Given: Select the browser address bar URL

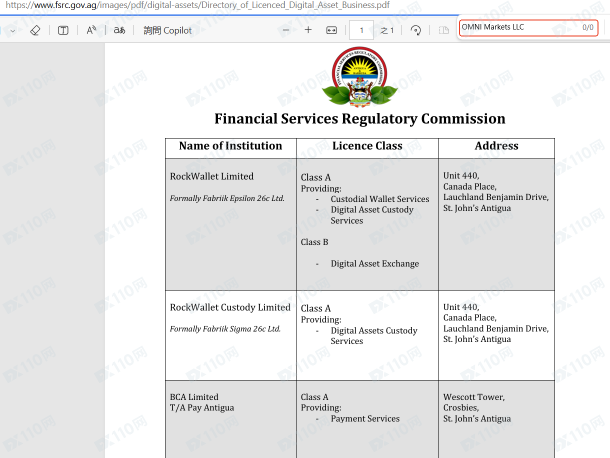Looking at the screenshot, I should (198, 5).
